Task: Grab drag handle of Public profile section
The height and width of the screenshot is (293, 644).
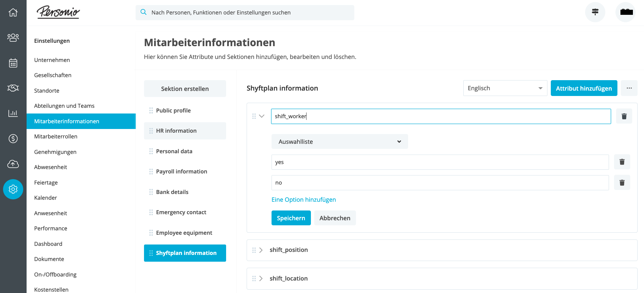Action: [x=151, y=110]
